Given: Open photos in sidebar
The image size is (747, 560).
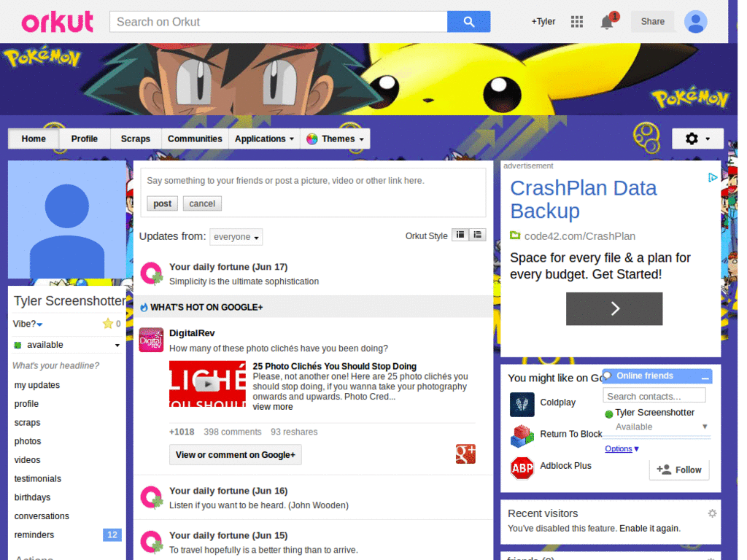Looking at the screenshot, I should coord(28,441).
